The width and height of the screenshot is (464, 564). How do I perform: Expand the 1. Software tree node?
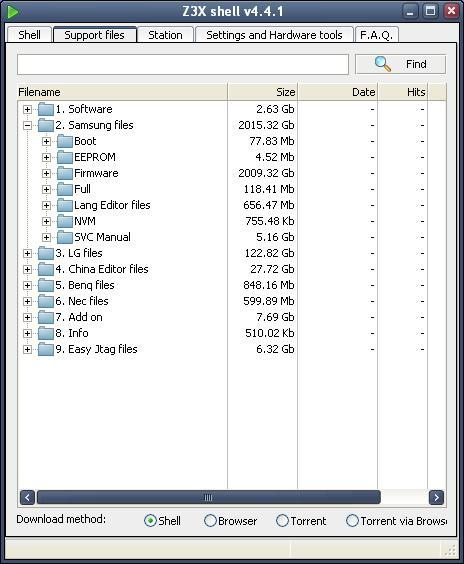pyautogui.click(x=27, y=109)
